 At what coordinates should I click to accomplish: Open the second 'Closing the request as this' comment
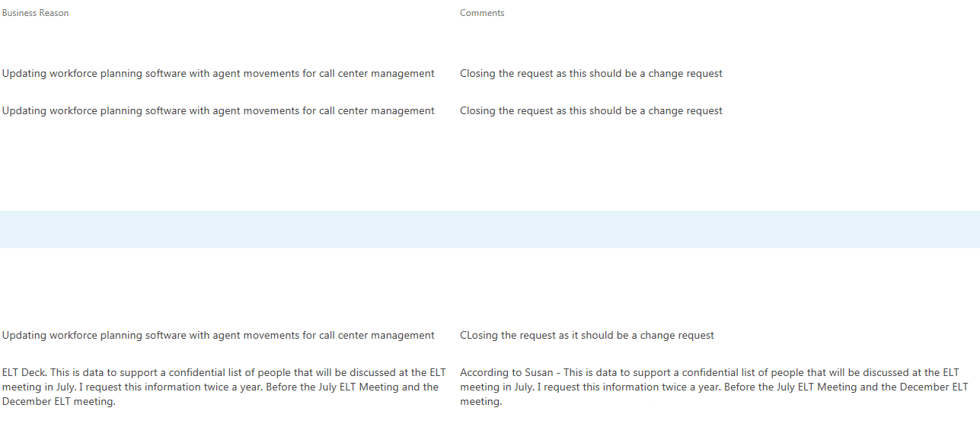[x=591, y=111]
